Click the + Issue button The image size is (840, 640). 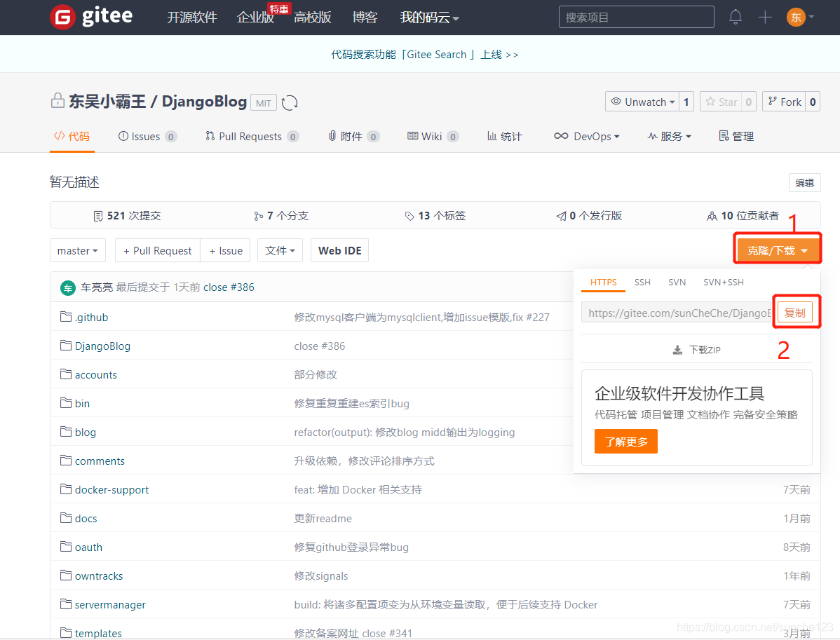(x=226, y=251)
